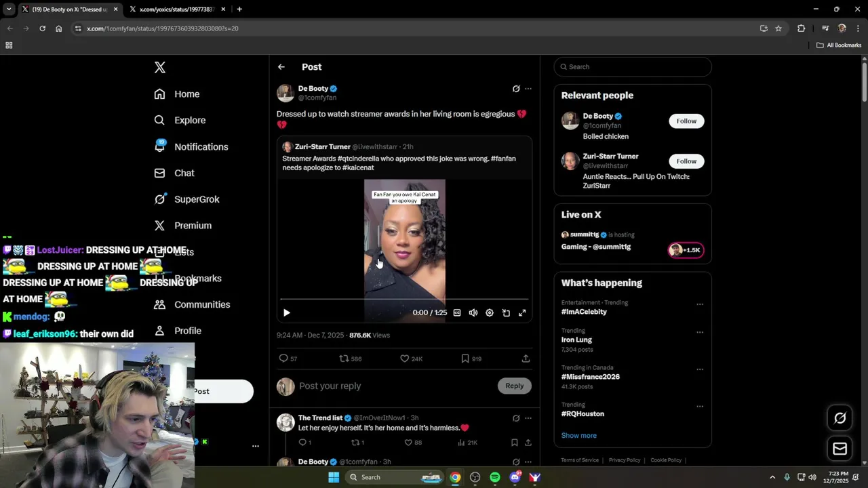View analytics of The Trend list comment (21K)

coord(468,443)
